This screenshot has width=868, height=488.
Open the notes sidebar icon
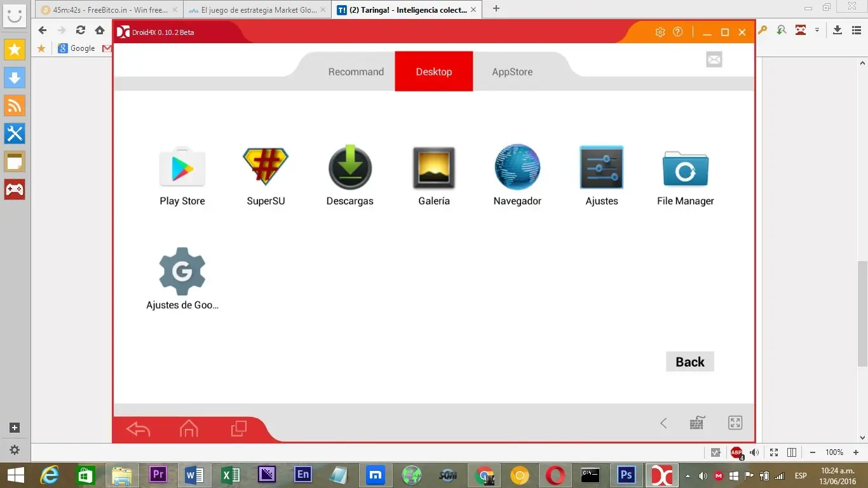[15, 161]
